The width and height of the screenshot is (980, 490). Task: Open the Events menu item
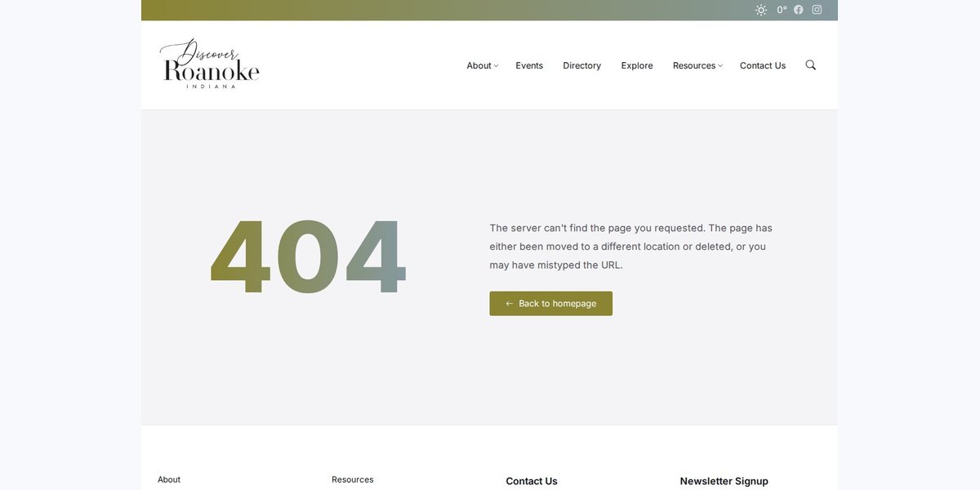[x=529, y=65]
